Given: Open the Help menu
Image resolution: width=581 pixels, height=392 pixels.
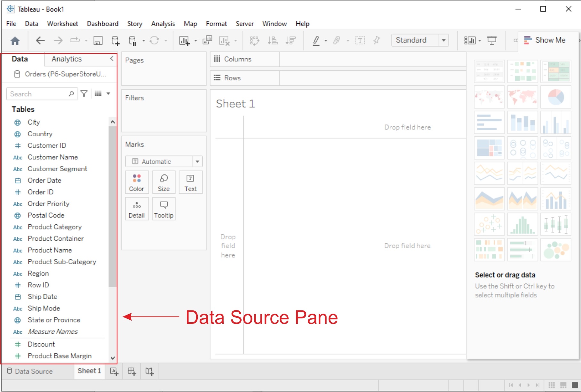Looking at the screenshot, I should (x=302, y=24).
